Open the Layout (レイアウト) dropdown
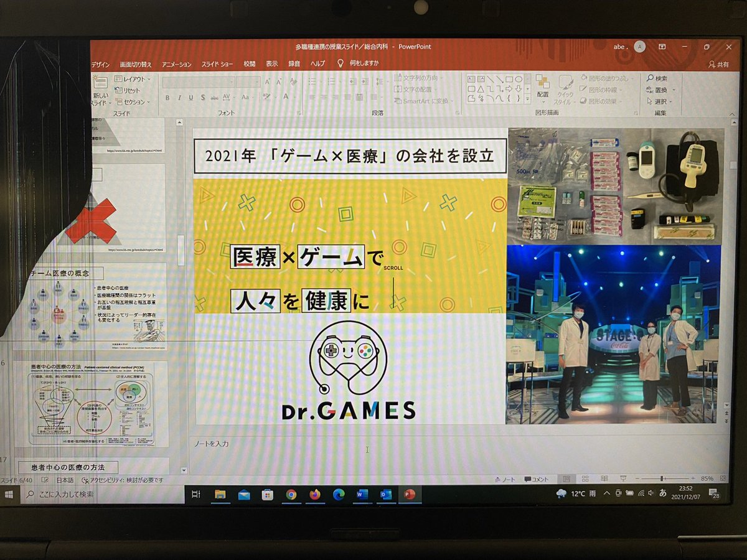 click(133, 79)
